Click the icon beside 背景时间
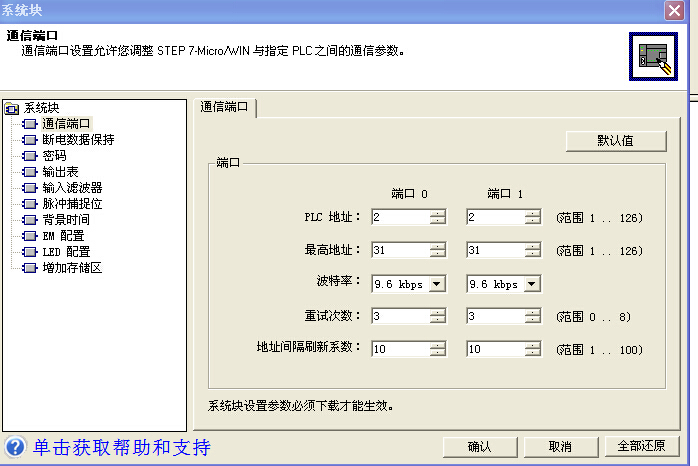 tap(29, 220)
